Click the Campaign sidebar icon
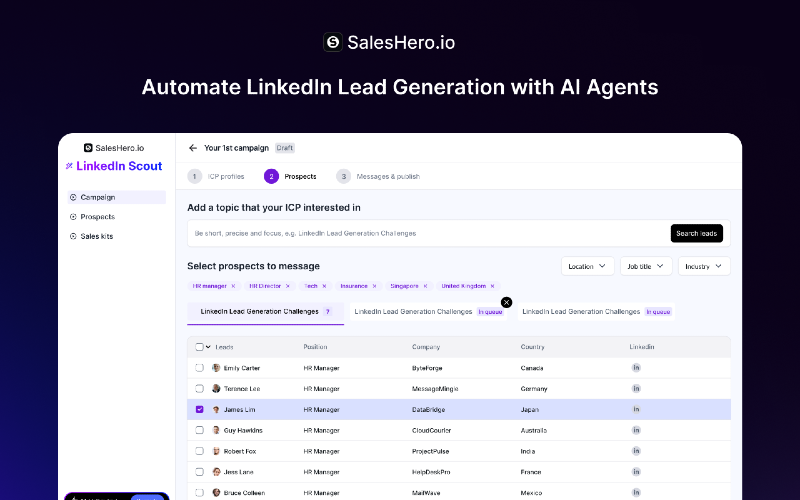 click(x=73, y=197)
